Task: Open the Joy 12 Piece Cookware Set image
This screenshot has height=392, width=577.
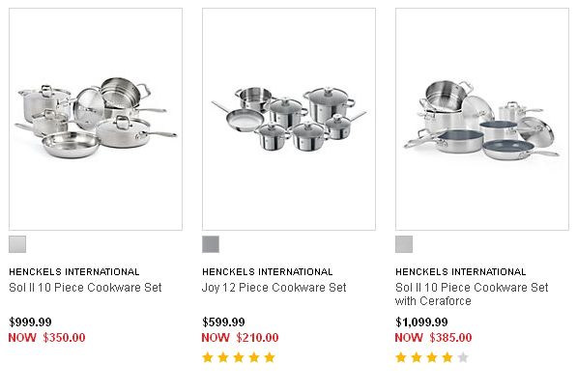Action: click(x=289, y=119)
